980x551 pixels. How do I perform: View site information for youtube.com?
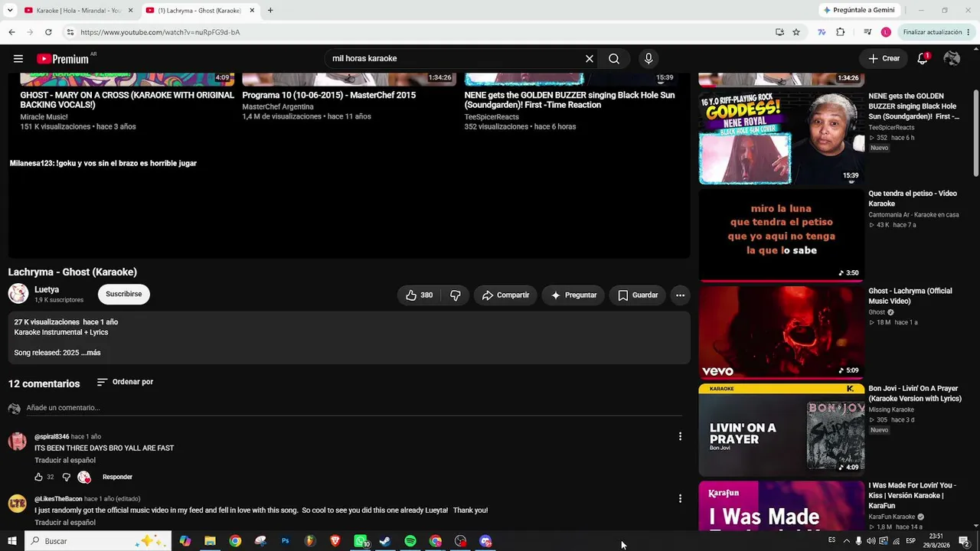70,32
